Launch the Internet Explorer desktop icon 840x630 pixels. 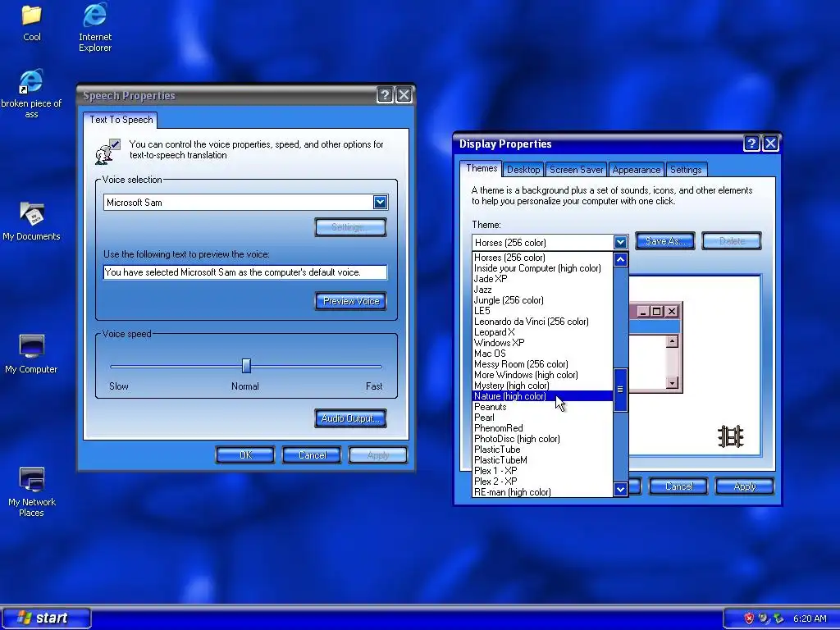pos(95,15)
